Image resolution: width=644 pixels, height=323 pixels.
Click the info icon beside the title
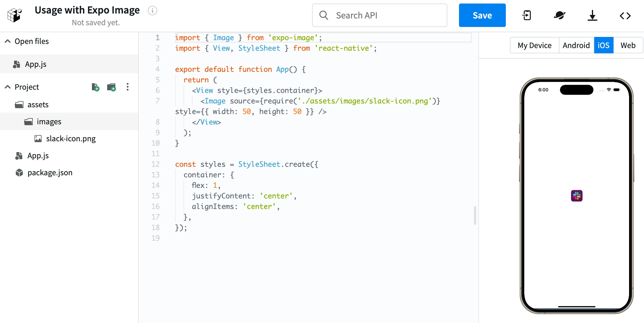point(152,11)
